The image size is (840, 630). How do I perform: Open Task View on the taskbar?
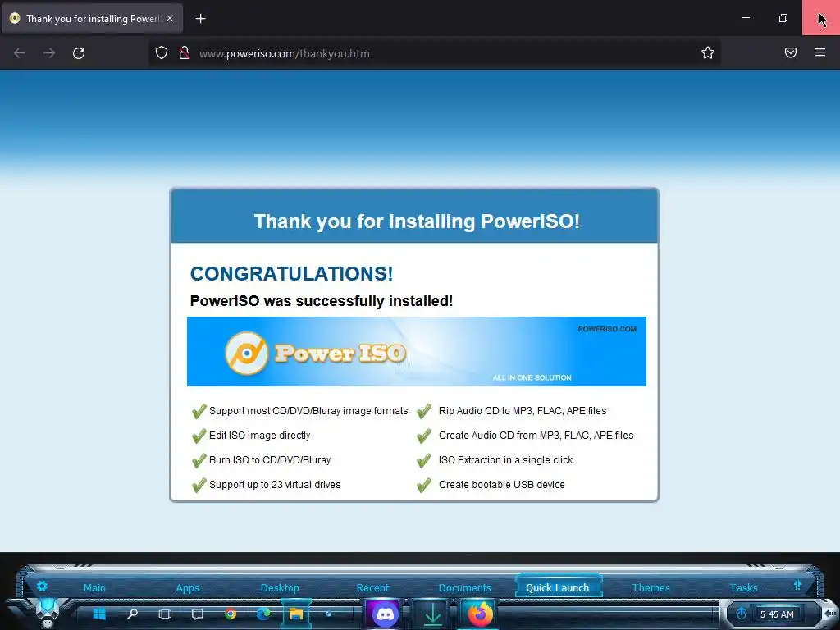[165, 614]
